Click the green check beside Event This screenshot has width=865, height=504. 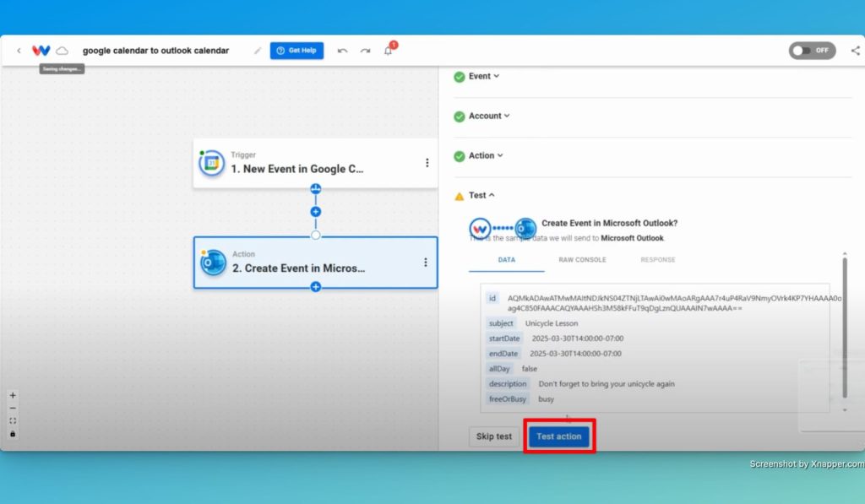point(459,77)
